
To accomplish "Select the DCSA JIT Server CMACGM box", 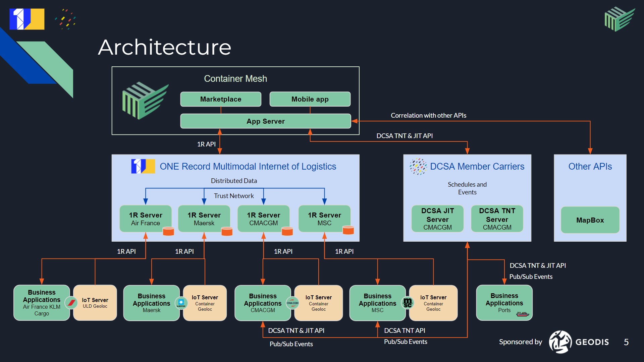I will click(x=437, y=219).
